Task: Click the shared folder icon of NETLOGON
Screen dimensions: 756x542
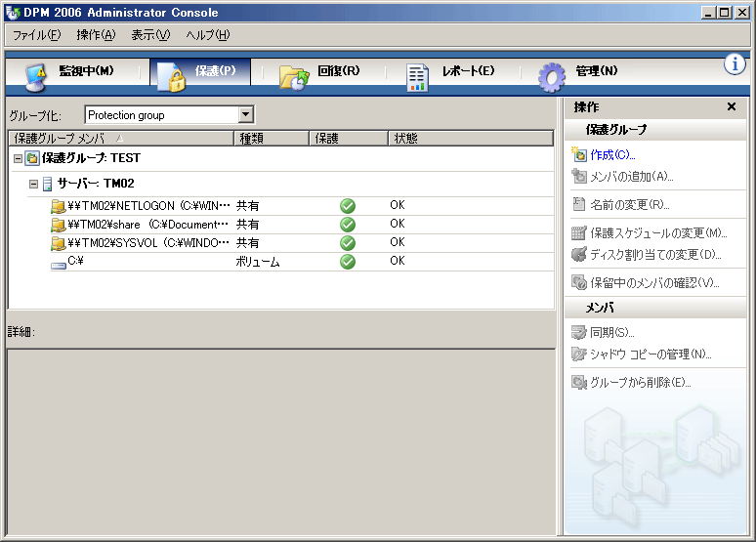Action: 59,206
